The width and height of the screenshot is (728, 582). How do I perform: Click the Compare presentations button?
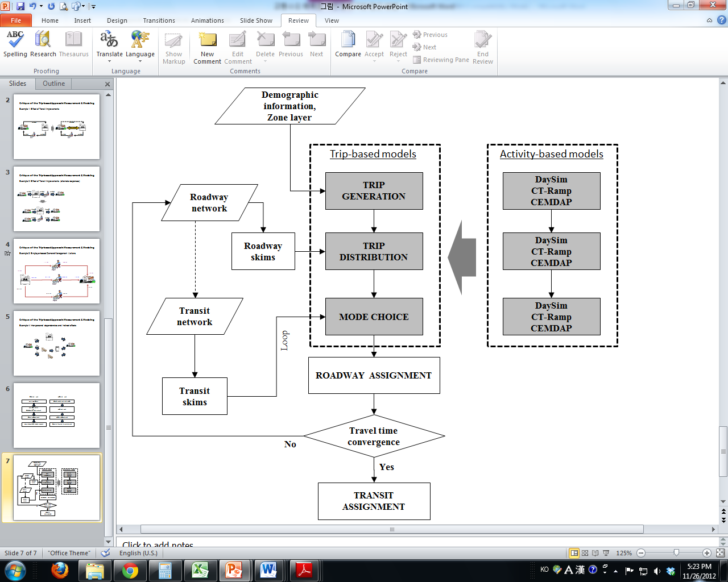(348, 44)
